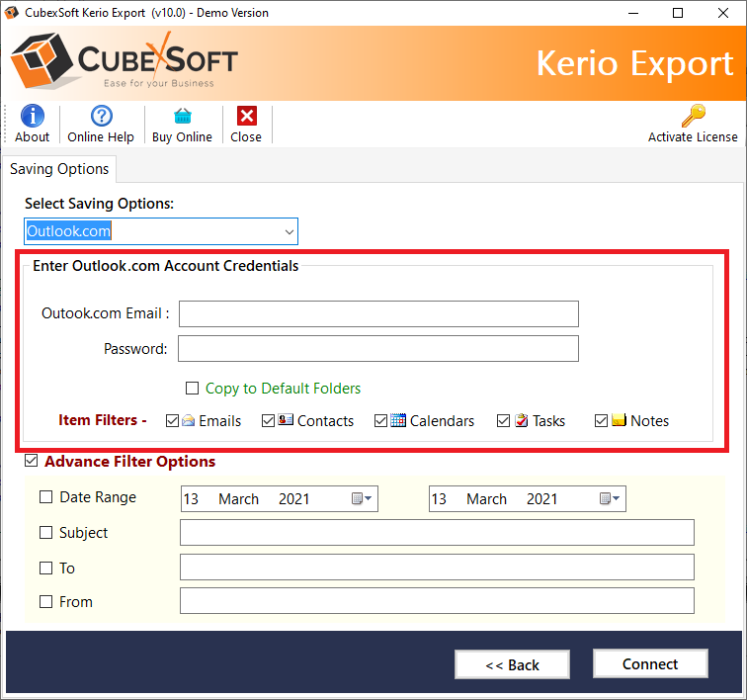Click the Buy Online basket icon
The width and height of the screenshot is (747, 700).
(183, 116)
